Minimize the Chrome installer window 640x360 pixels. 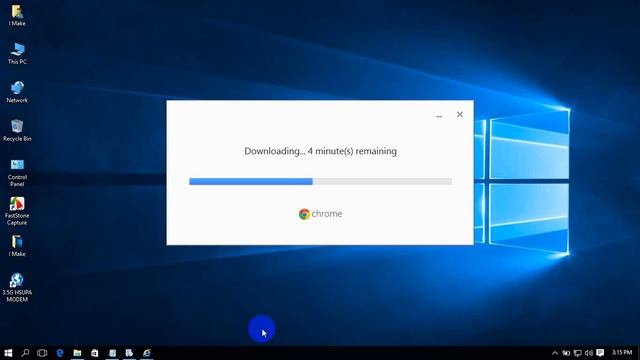[x=439, y=115]
